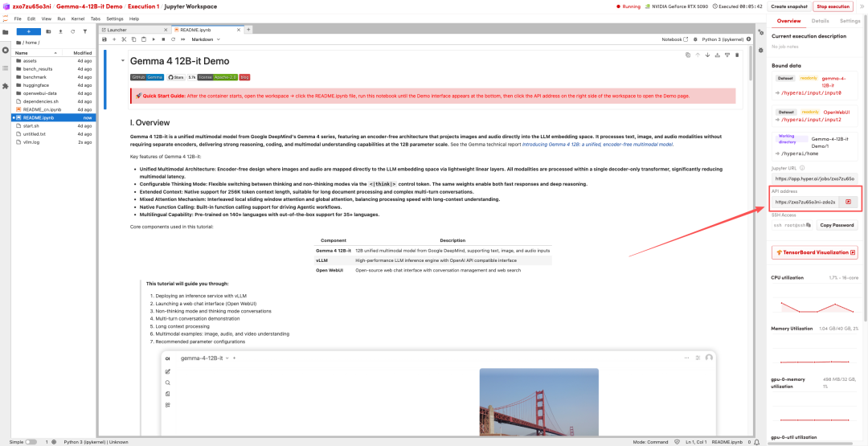Collapse the Gemma 4 12B-it Demo heading
This screenshot has width=868, height=446.
(123, 60)
